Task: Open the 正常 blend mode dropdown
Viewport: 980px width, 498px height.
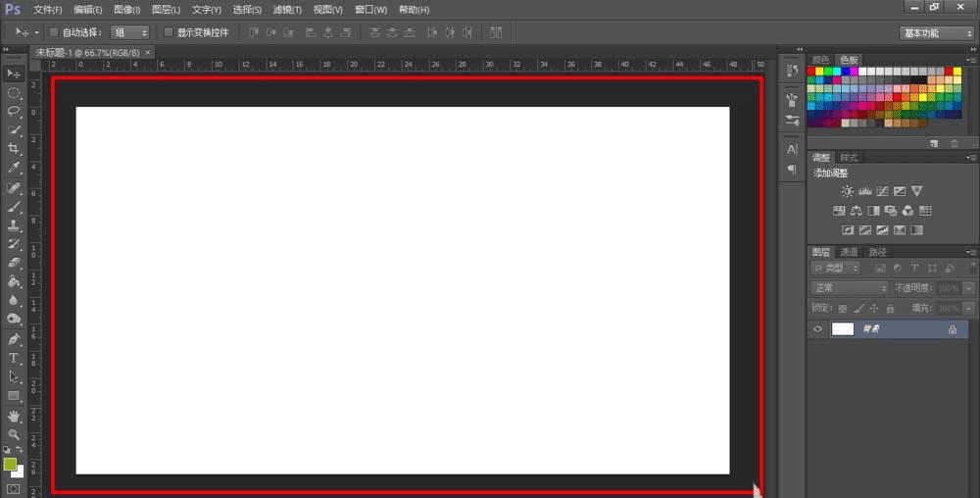Action: pyautogui.click(x=850, y=288)
